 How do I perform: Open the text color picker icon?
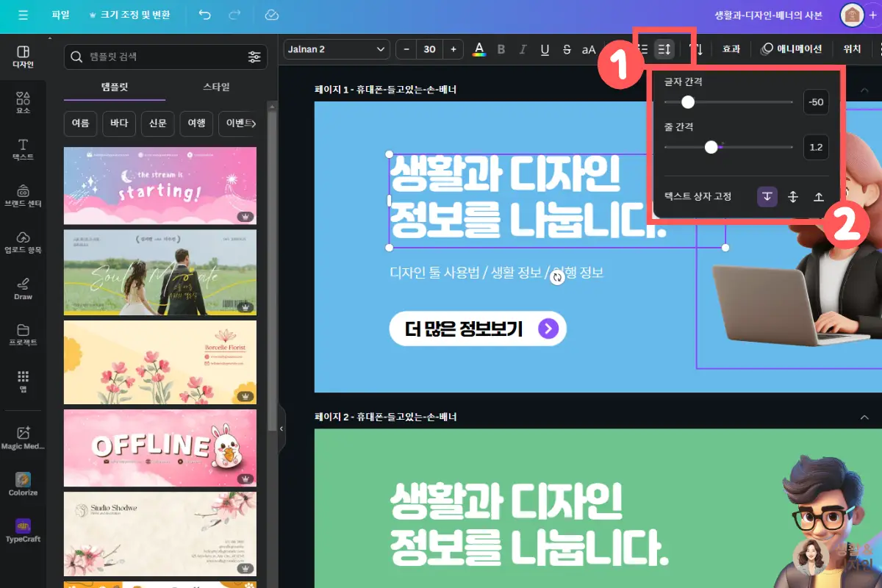click(478, 49)
